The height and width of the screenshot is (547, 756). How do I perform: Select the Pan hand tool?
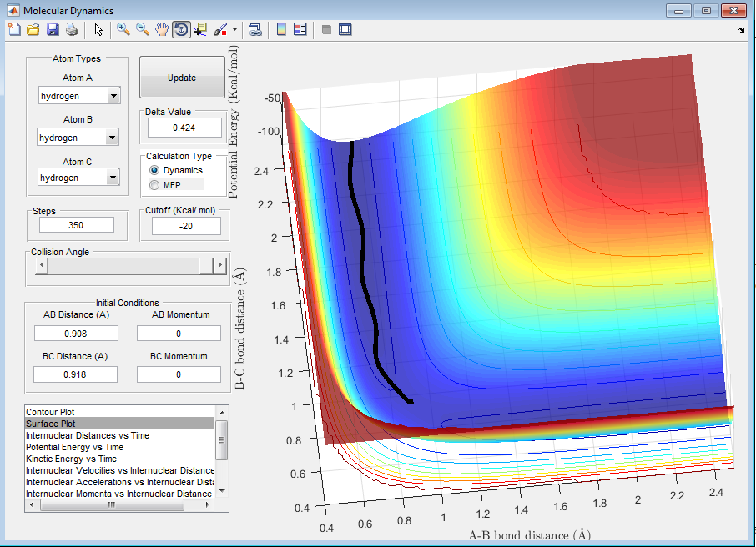[162, 29]
